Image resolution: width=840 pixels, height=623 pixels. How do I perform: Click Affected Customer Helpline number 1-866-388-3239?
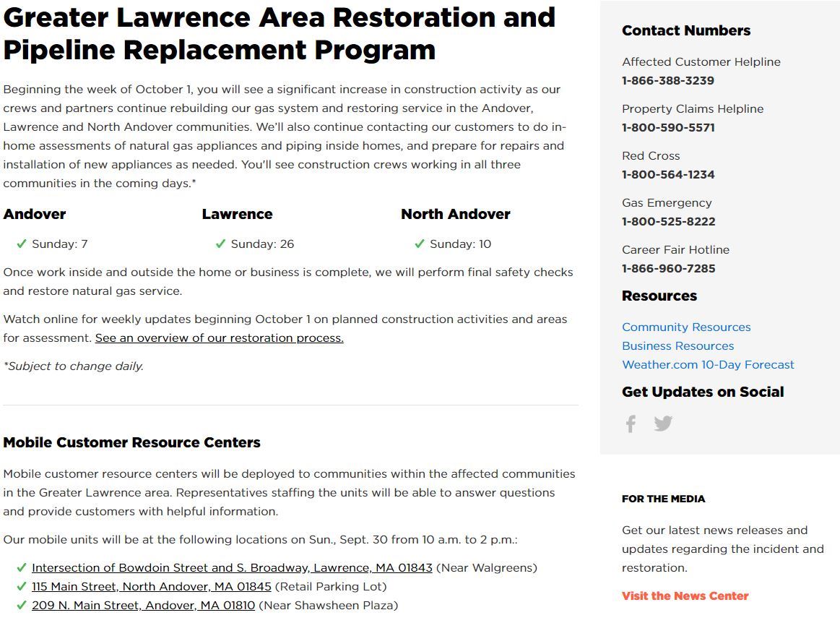667,81
